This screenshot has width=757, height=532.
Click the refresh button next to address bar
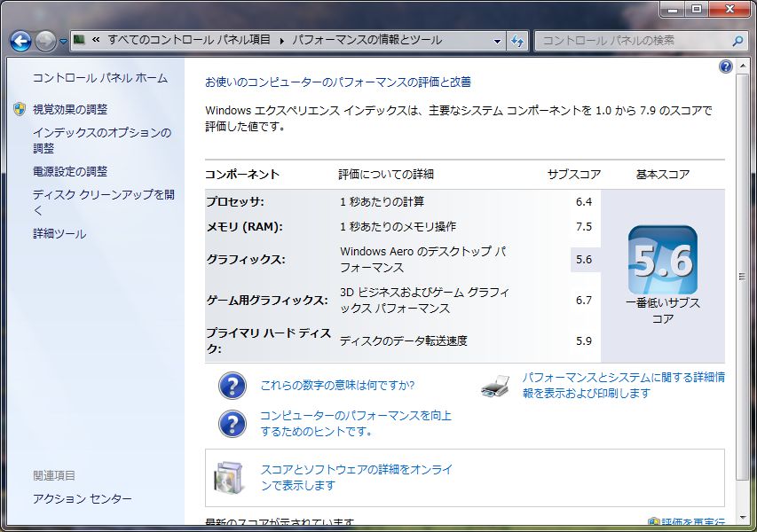coord(517,41)
